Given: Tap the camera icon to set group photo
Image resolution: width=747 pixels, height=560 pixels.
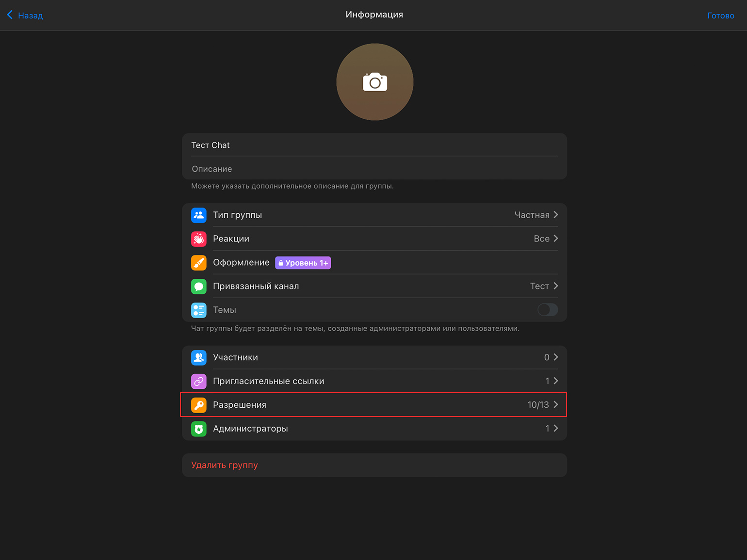Looking at the screenshot, I should click(375, 82).
